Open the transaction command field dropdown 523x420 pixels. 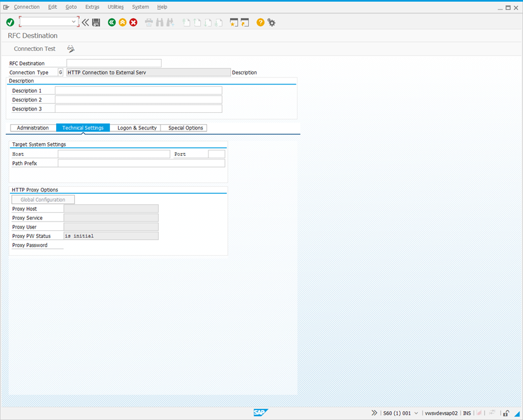[x=74, y=22]
